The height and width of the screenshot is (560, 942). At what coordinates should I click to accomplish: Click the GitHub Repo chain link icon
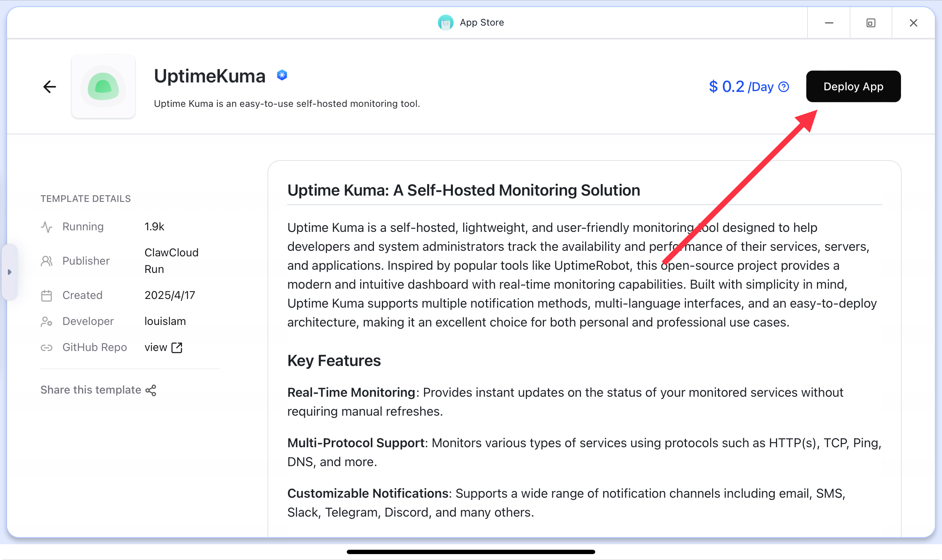tap(47, 347)
